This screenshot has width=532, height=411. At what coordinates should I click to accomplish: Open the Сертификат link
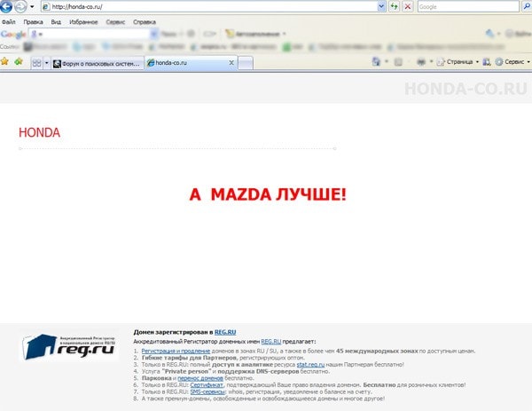click(x=207, y=385)
